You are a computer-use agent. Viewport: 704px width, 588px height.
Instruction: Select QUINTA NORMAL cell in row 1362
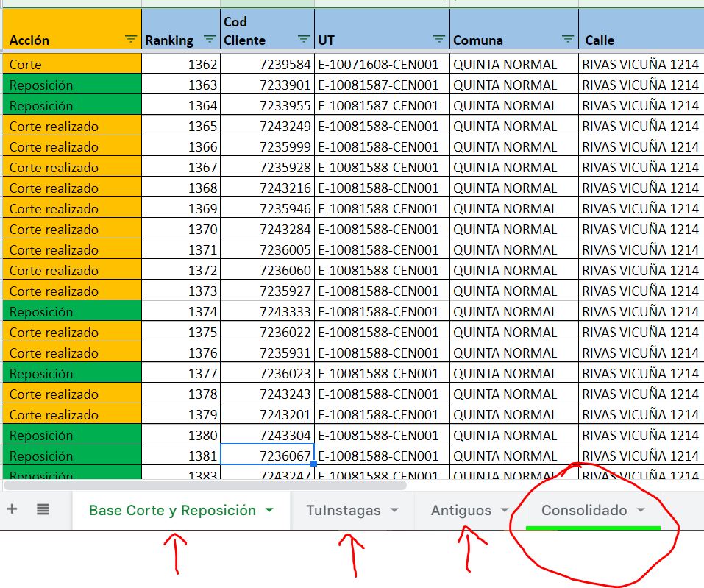point(514,64)
